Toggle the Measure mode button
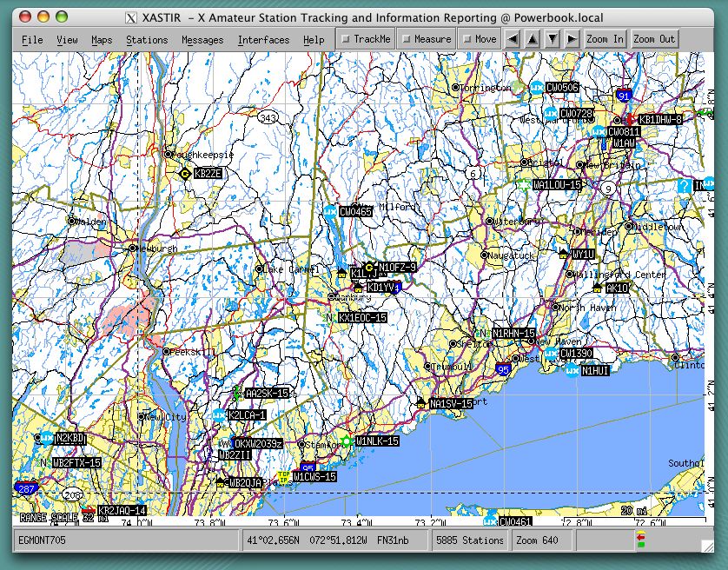Viewport: 728px width, 570px height. click(427, 39)
